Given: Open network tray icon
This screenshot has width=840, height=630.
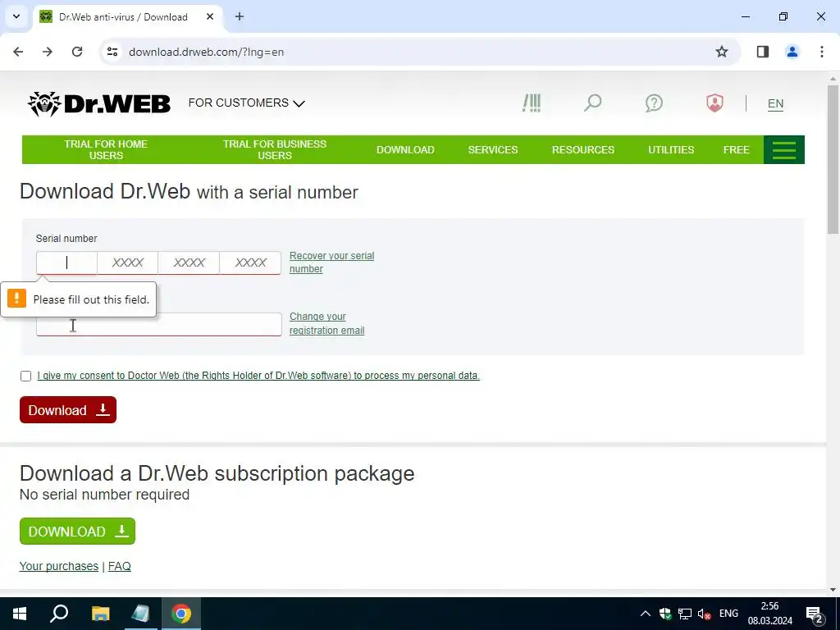Looking at the screenshot, I should click(685, 614).
